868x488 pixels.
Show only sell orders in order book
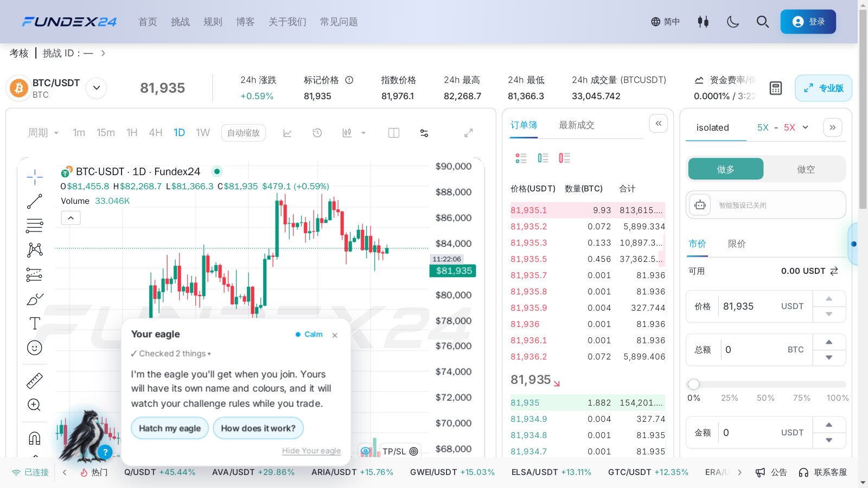(x=565, y=158)
